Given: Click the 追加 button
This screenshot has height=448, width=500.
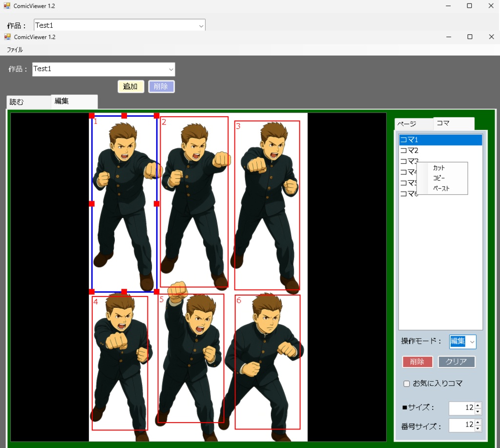Looking at the screenshot, I should [x=130, y=85].
